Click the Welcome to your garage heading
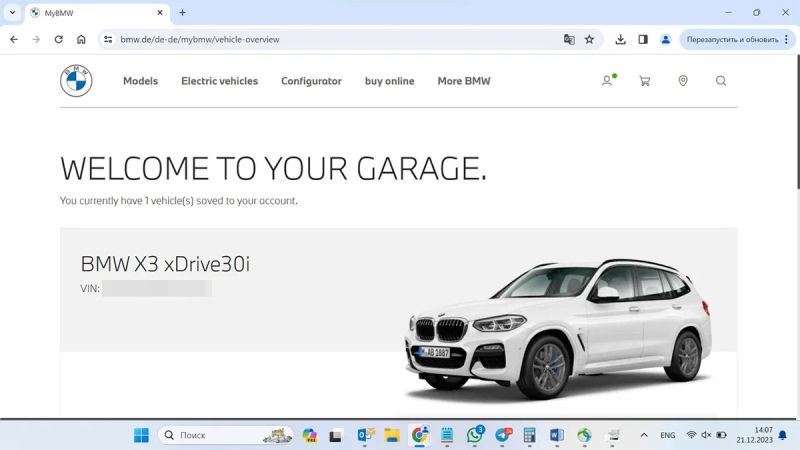800x450 pixels. 273,168
